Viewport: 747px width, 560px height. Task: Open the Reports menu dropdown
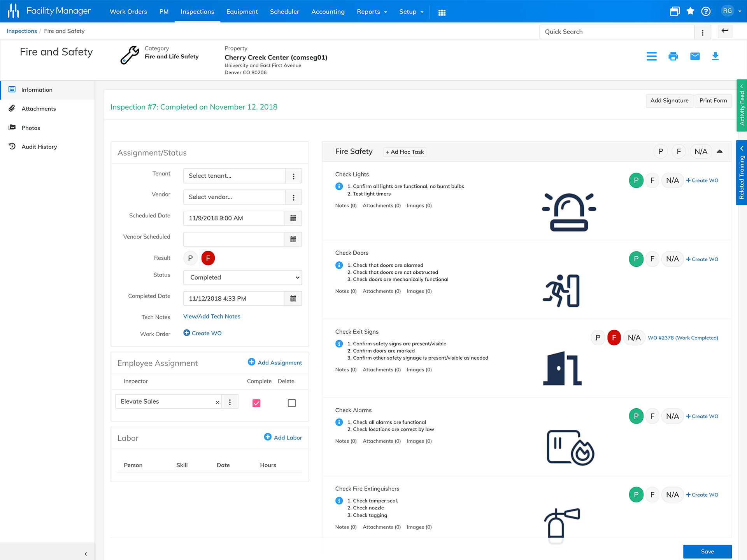(x=372, y=12)
